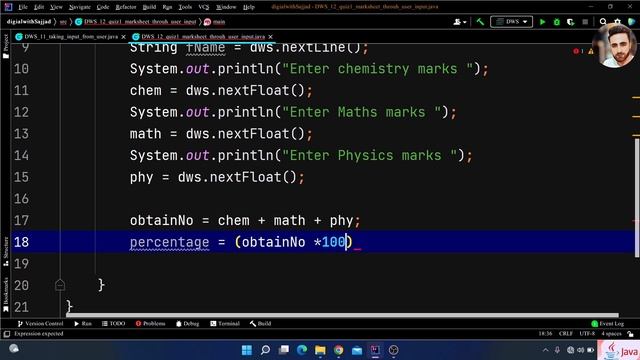Open the Terminal tool window
The height and width of the screenshot is (360, 640).
(x=225, y=324)
